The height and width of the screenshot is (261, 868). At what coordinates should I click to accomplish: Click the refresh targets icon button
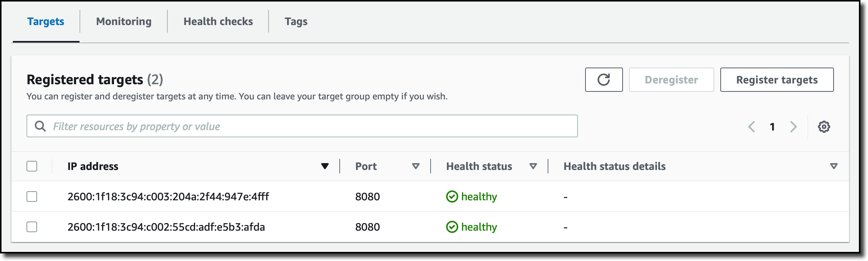point(604,80)
